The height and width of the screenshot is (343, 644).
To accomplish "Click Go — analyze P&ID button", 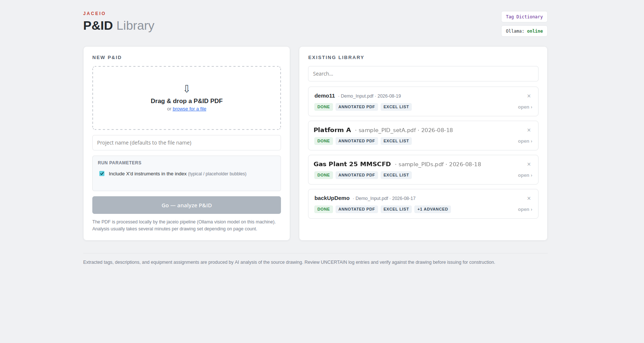I will pyautogui.click(x=186, y=205).
